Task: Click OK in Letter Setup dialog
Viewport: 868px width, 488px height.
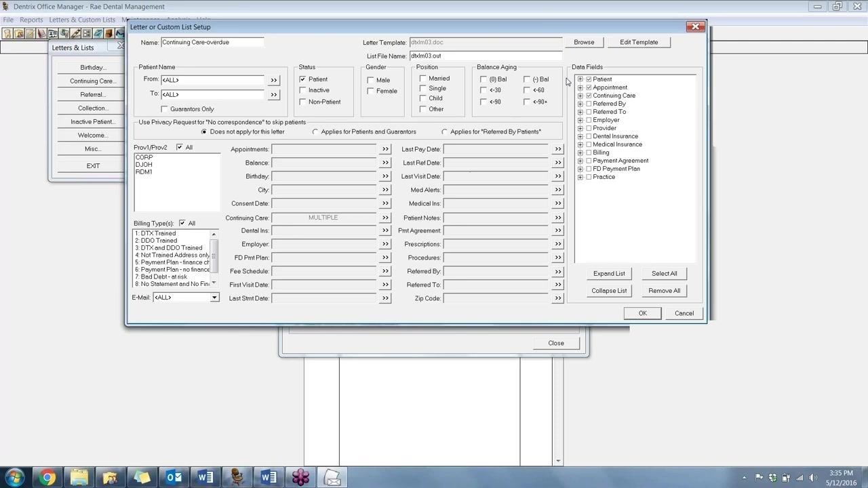Action: point(642,313)
